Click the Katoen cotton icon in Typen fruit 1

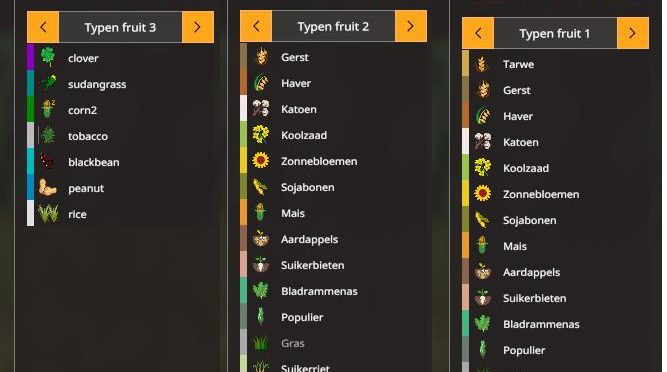pyautogui.click(x=483, y=142)
